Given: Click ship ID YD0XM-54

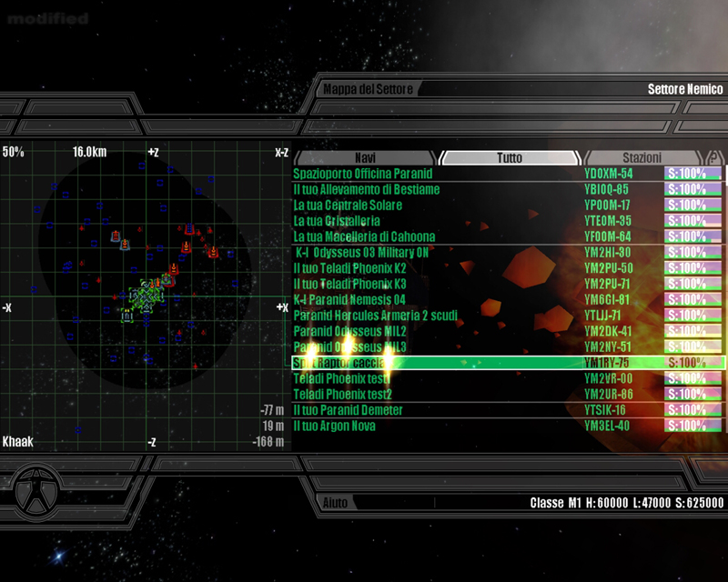Looking at the screenshot, I should [x=608, y=174].
